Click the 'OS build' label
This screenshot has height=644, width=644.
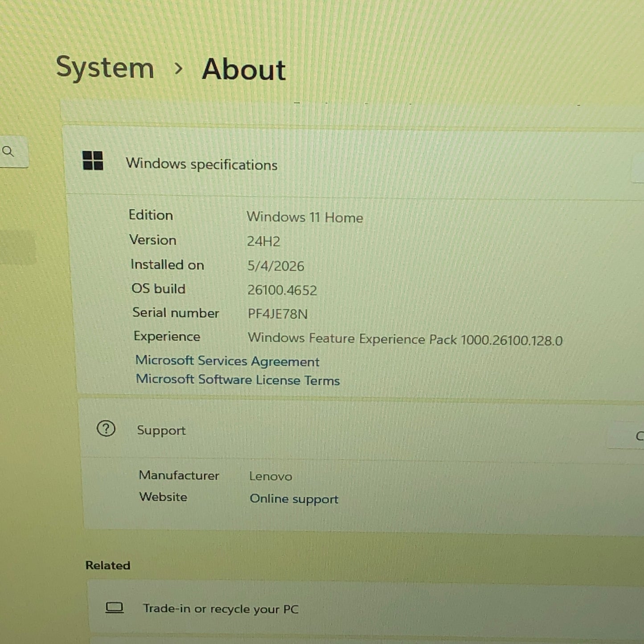pyautogui.click(x=158, y=288)
